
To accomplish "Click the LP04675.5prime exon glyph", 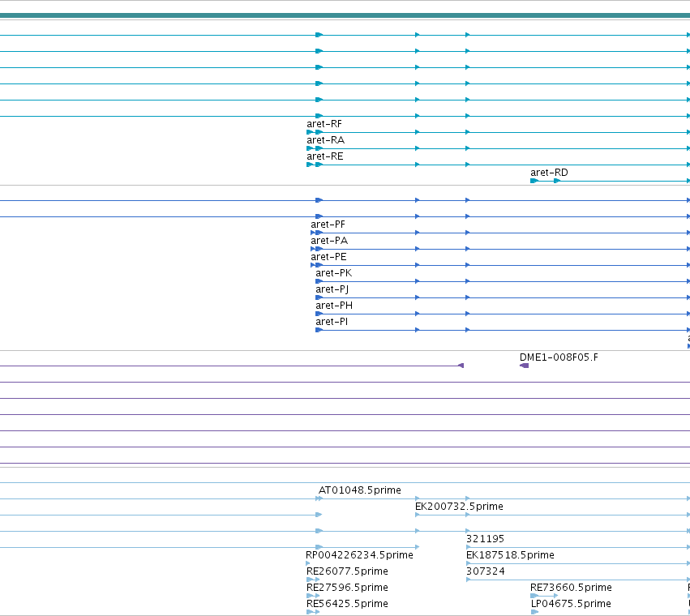I will 534,612.
